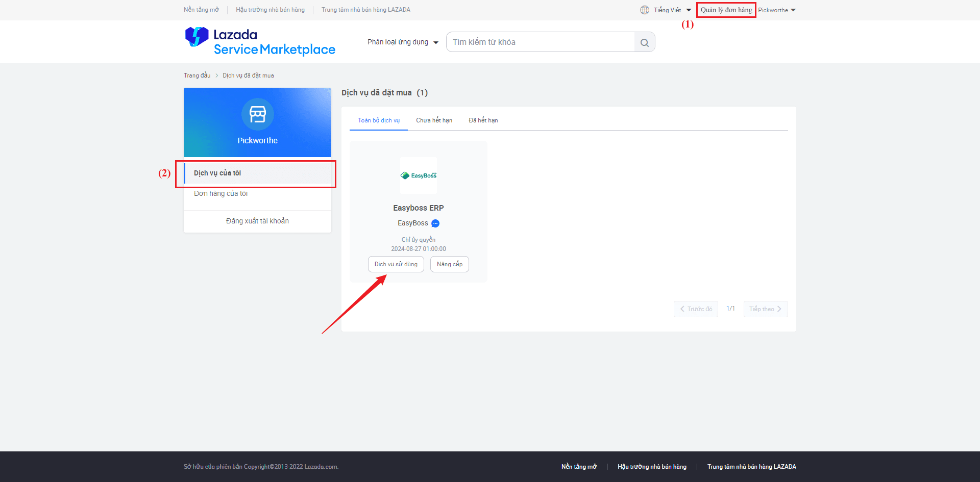This screenshot has width=980, height=482.
Task: Click the EasyBoss vendor name
Action: [413, 223]
